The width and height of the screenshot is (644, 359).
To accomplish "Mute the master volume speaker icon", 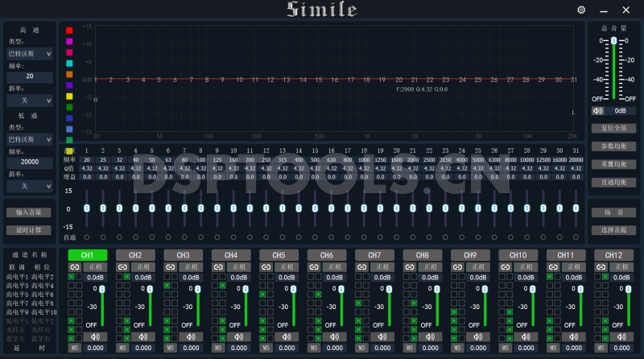I will coord(597,110).
